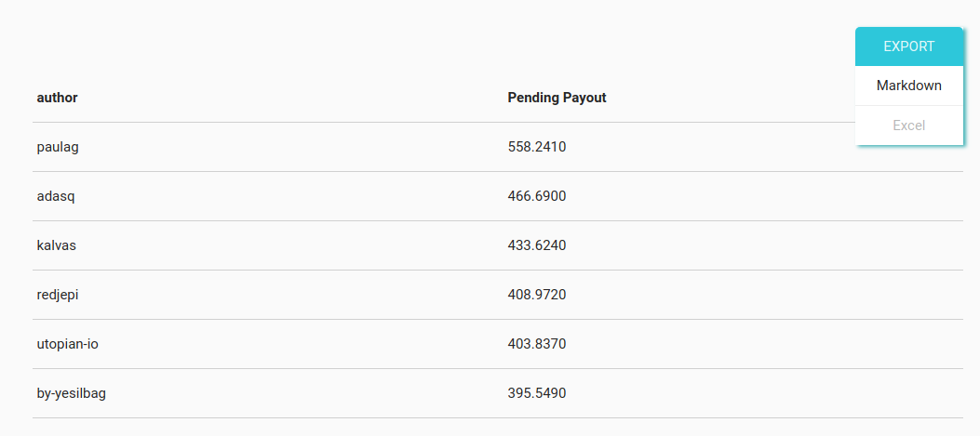The width and height of the screenshot is (980, 436).
Task: Click the 433.6240 pending payout
Action: (537, 245)
